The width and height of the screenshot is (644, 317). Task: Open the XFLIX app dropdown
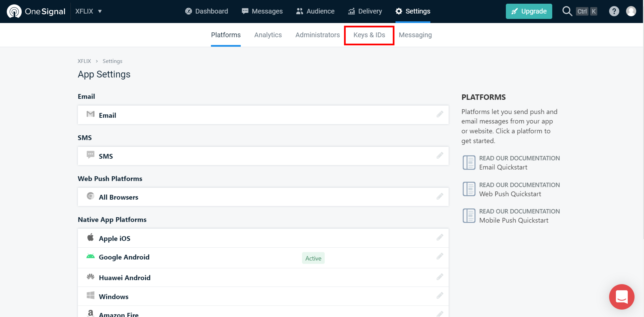(88, 11)
